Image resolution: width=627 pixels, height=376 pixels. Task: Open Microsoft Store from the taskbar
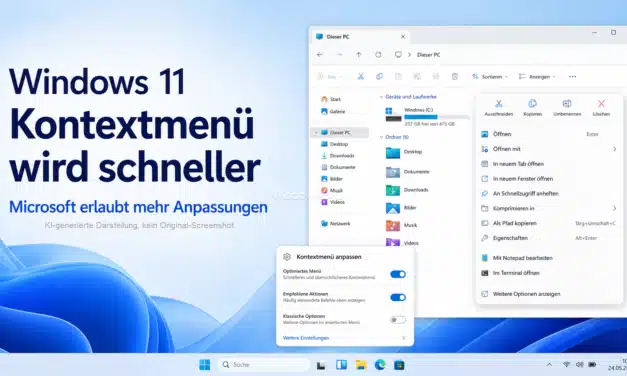tap(399, 365)
